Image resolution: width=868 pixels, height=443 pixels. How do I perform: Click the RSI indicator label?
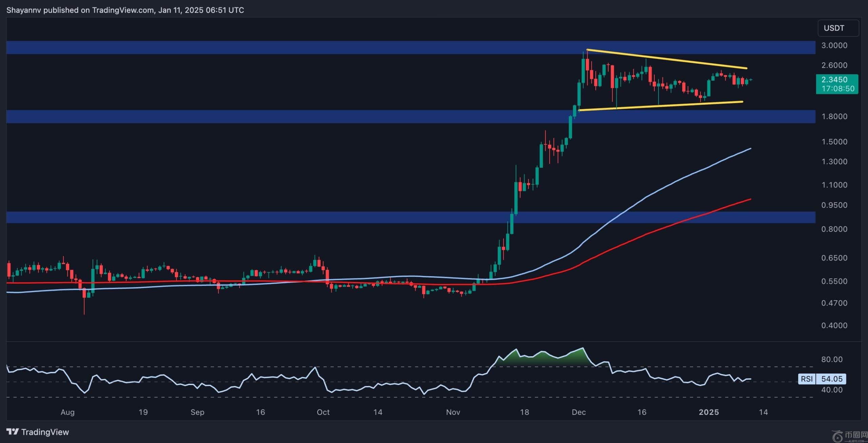(x=806, y=379)
